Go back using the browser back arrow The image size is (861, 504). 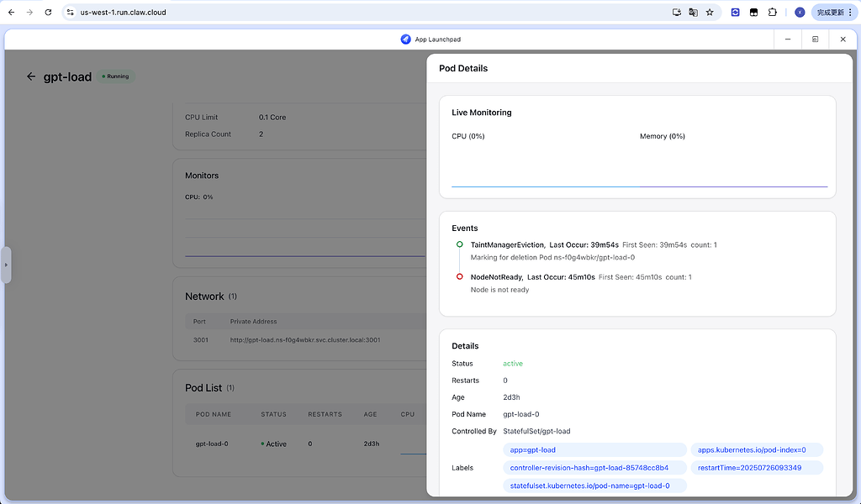pyautogui.click(x=12, y=12)
